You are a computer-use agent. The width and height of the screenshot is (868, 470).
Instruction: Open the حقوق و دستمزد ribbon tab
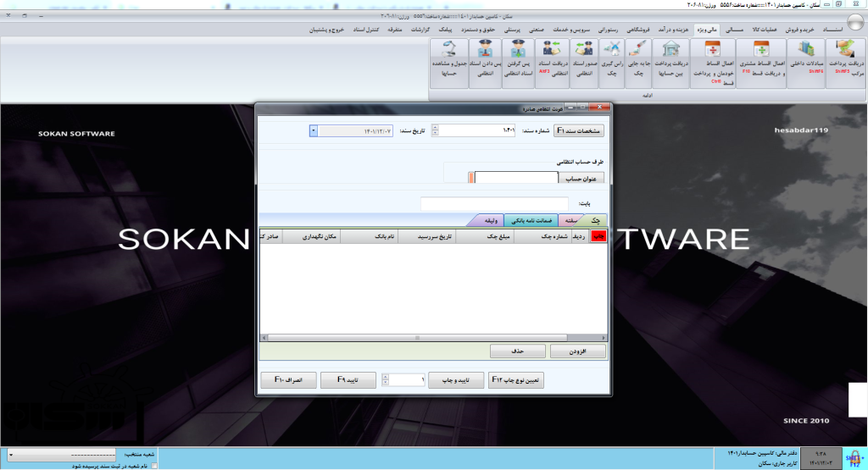(x=478, y=30)
